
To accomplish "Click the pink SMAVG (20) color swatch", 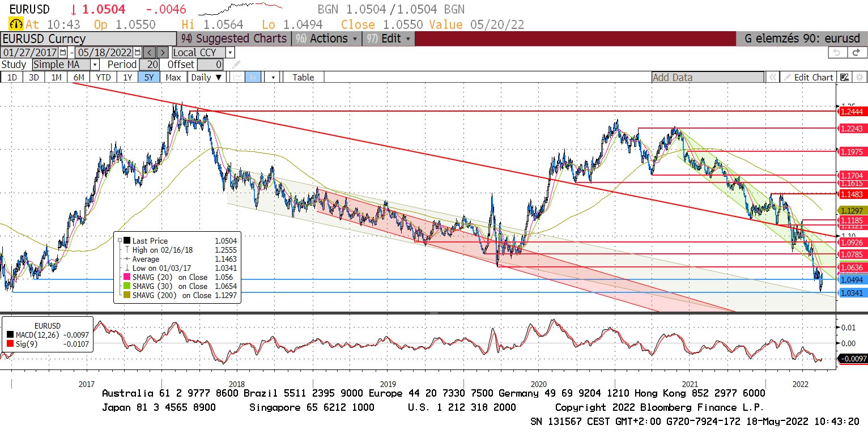I will 127,277.
